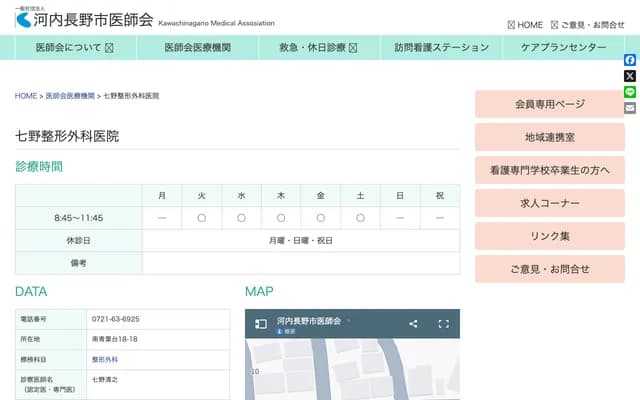Follow the 整形外科 specialty link

pos(105,359)
